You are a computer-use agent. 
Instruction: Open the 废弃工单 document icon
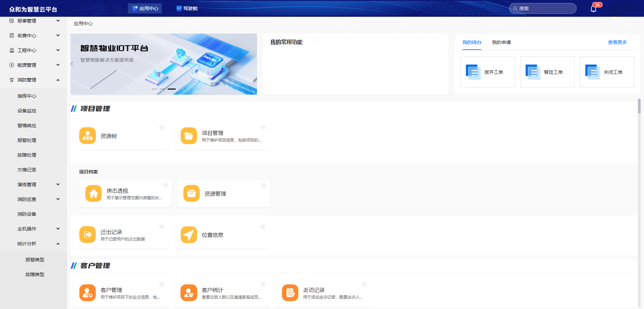click(473, 72)
